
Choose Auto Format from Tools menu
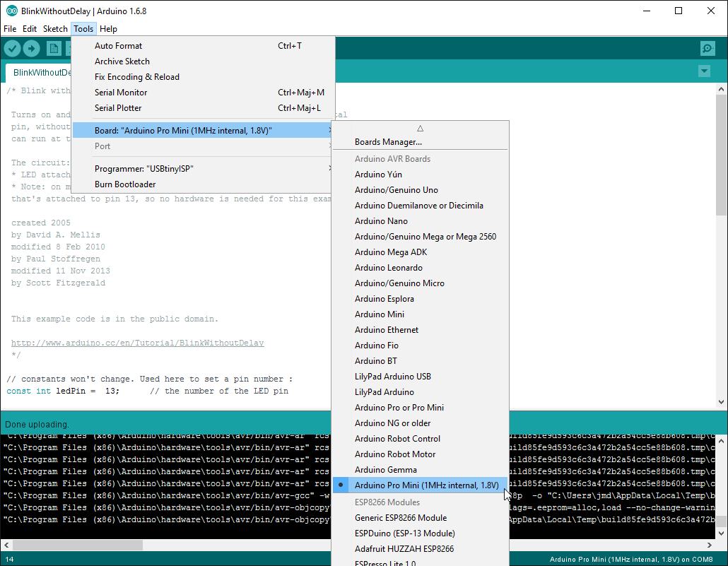[118, 46]
